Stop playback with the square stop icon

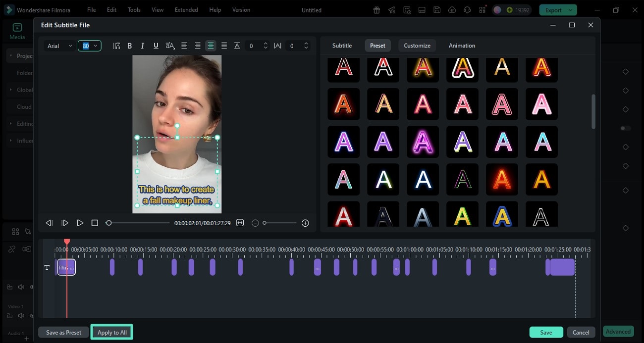(x=95, y=223)
